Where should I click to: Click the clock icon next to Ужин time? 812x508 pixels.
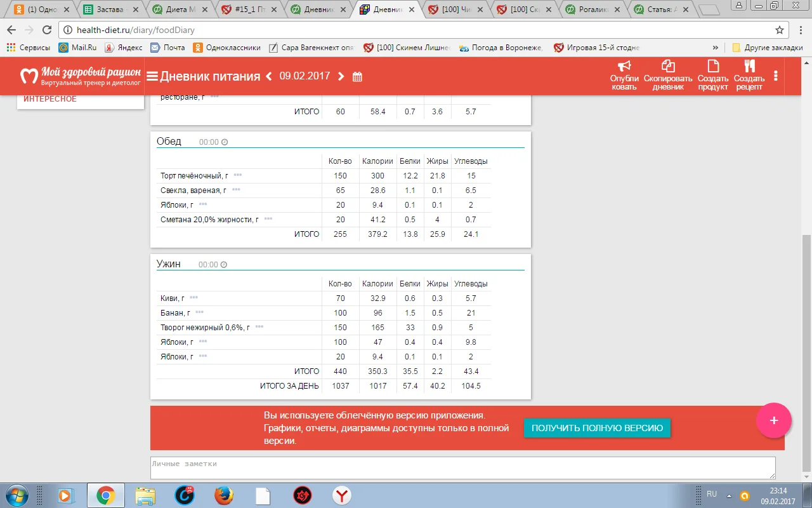(223, 265)
